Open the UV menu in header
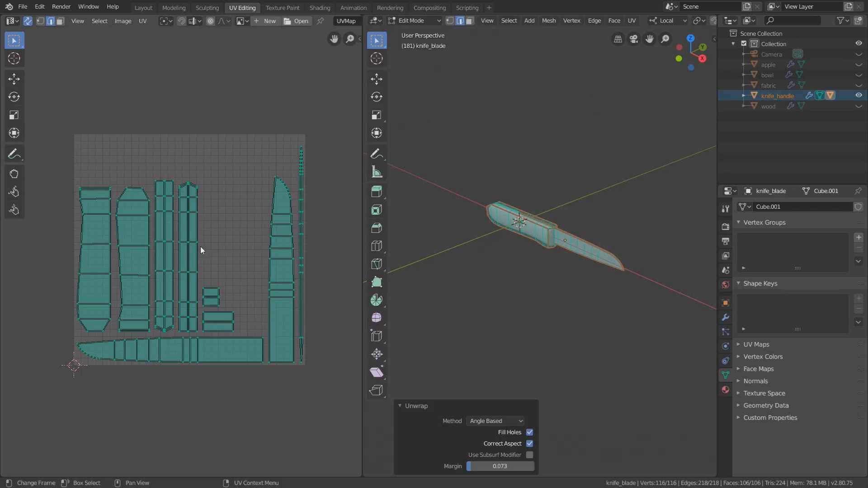868x488 pixels. pyautogui.click(x=142, y=20)
